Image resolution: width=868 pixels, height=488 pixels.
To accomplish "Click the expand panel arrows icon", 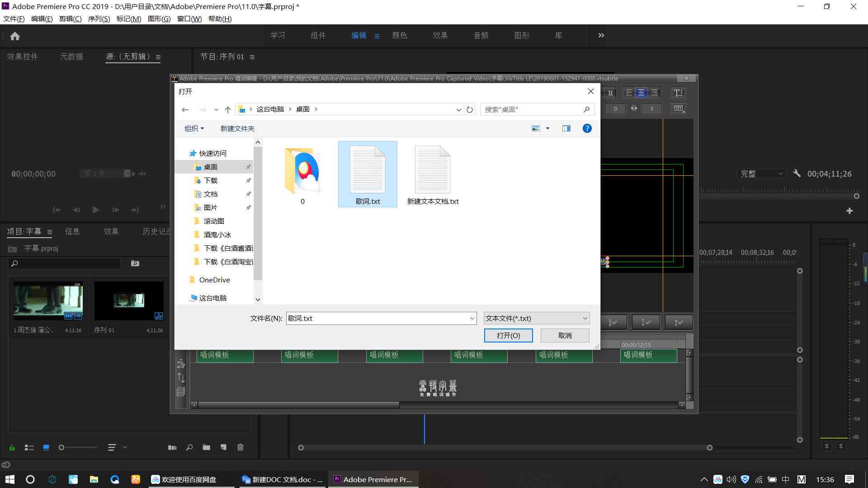I will point(600,35).
